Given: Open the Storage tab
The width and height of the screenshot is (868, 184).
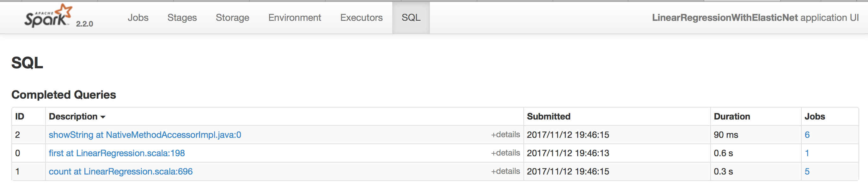Looking at the screenshot, I should pyautogui.click(x=233, y=17).
